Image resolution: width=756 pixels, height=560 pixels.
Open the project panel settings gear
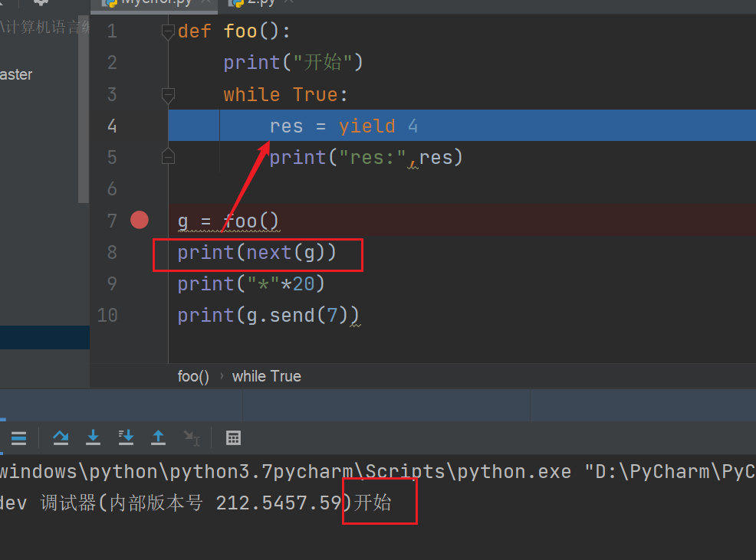tap(41, 3)
